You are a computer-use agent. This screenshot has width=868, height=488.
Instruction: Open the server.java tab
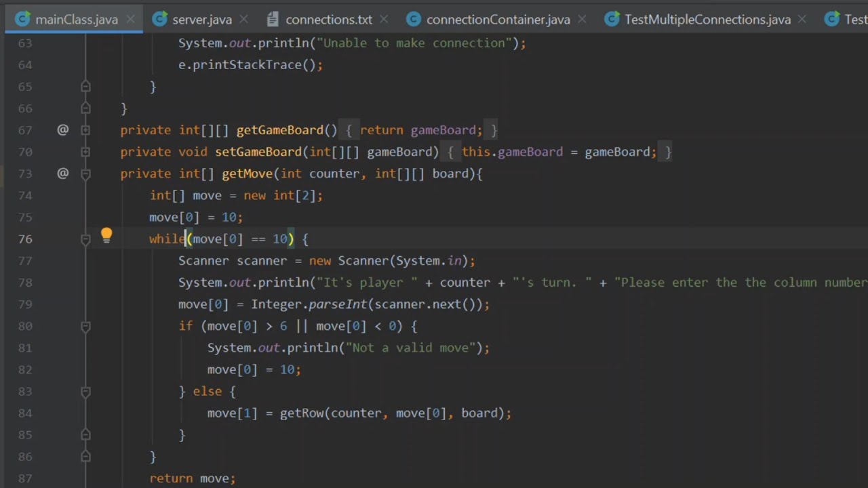202,19
